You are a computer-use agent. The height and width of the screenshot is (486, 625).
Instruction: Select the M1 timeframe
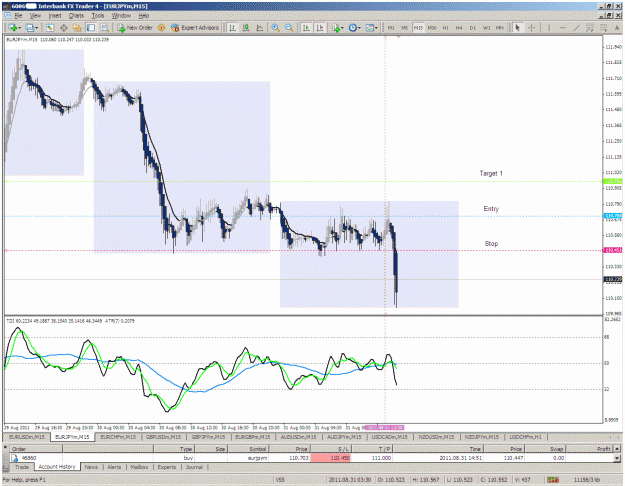391,28
